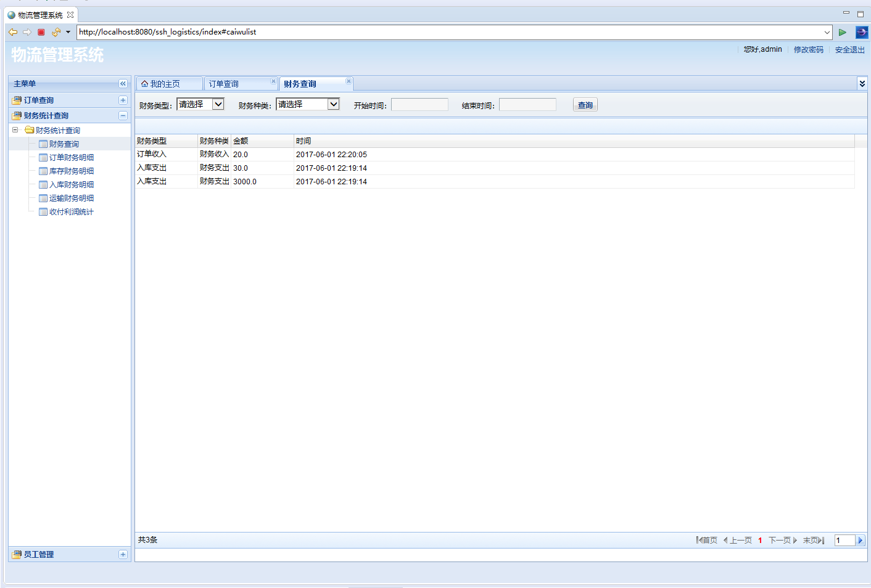Open the 财务种类 dropdown
This screenshot has height=588, width=871.
click(x=333, y=104)
